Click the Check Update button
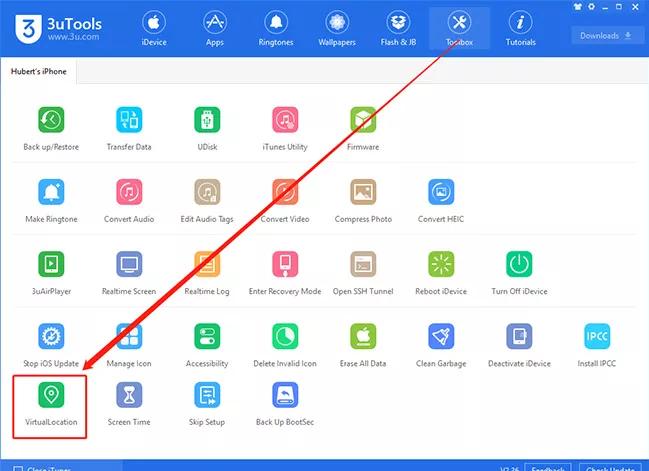The width and height of the screenshot is (649, 471). pos(610,468)
